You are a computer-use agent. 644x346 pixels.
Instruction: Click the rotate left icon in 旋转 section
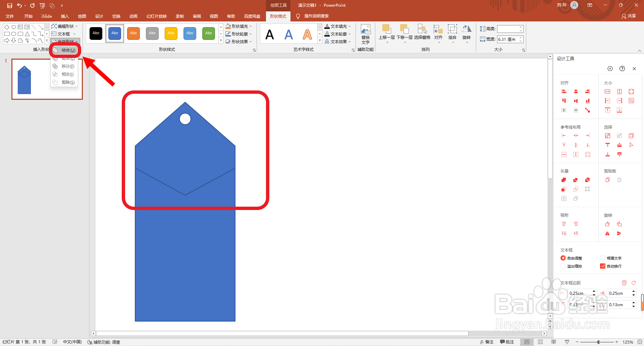(607, 224)
